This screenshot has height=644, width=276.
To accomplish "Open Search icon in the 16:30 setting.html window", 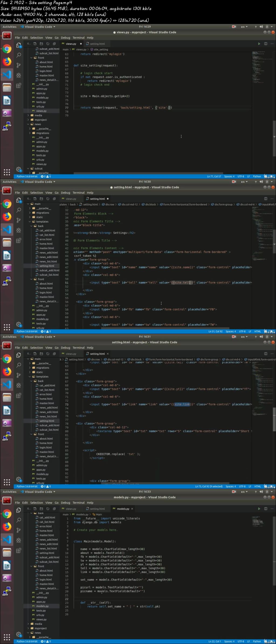I will tap(19, 210).
